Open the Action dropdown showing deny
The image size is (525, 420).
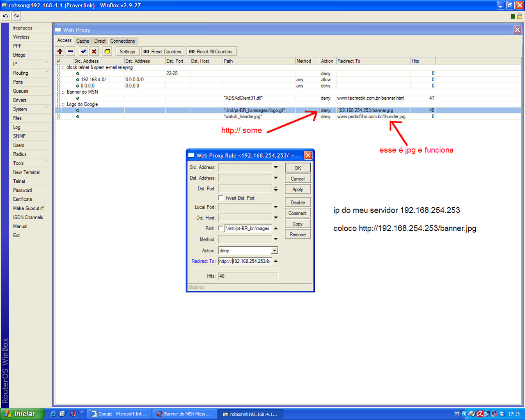pyautogui.click(x=275, y=250)
